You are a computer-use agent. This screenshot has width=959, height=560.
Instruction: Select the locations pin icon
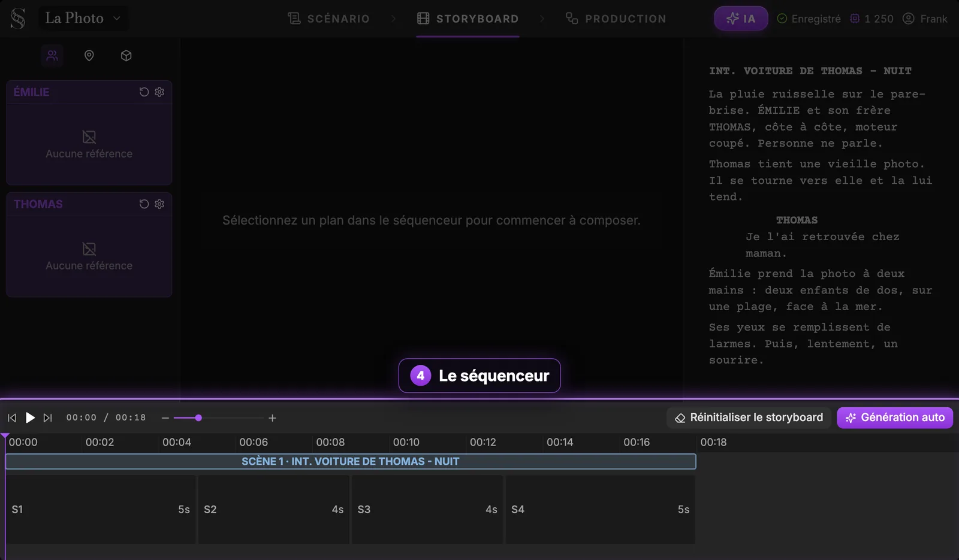89,56
